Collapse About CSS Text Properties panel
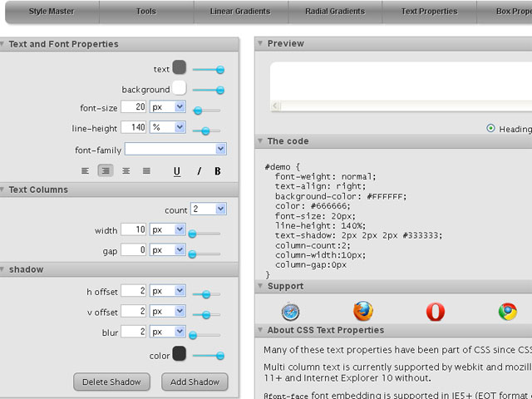The height and width of the screenshot is (399, 532). (260, 330)
